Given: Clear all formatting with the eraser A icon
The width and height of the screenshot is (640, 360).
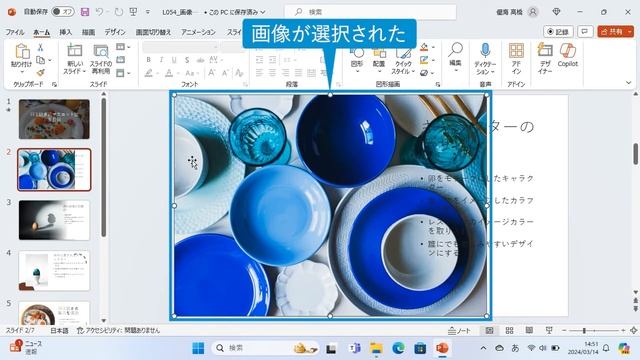Looking at the screenshot, I should [x=239, y=73].
